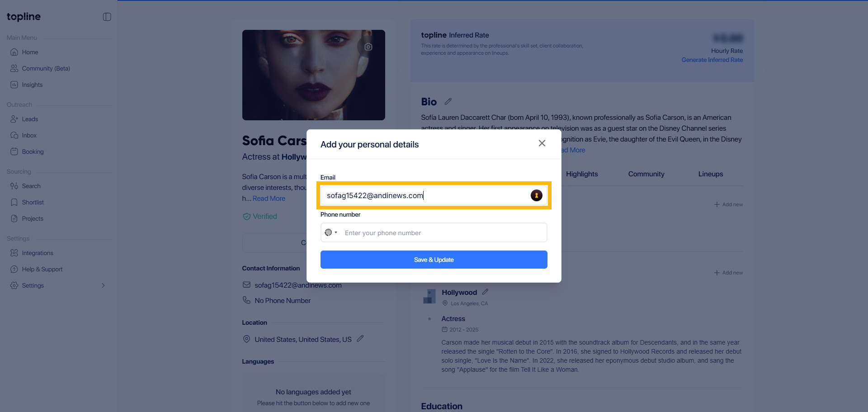Close the personal details dialog

pos(542,143)
